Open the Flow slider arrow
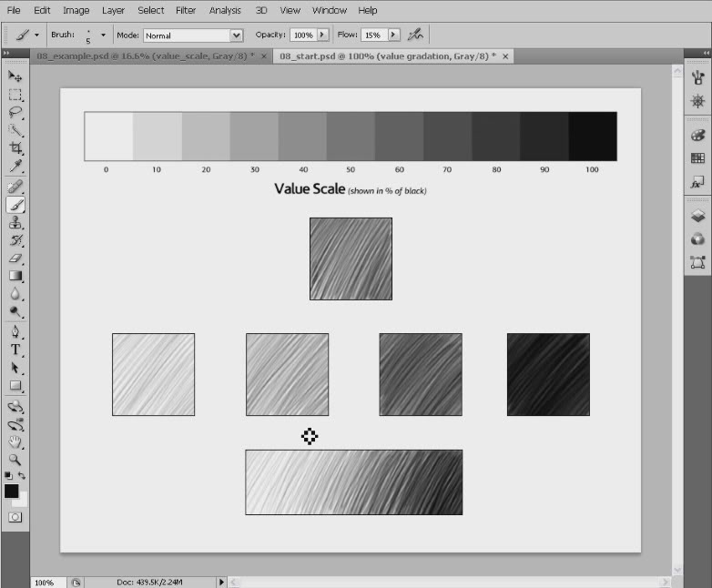 point(393,35)
